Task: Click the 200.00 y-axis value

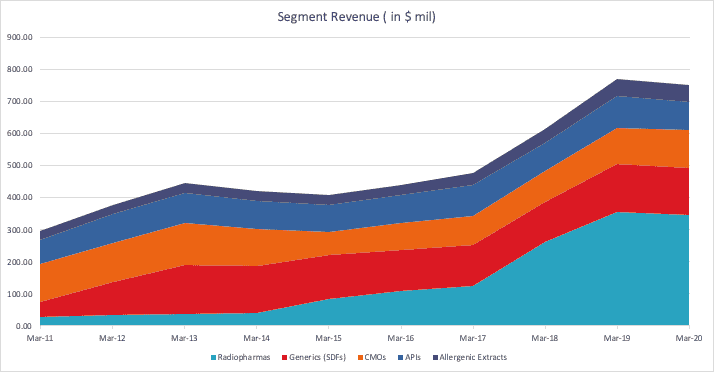Action: click(x=20, y=262)
